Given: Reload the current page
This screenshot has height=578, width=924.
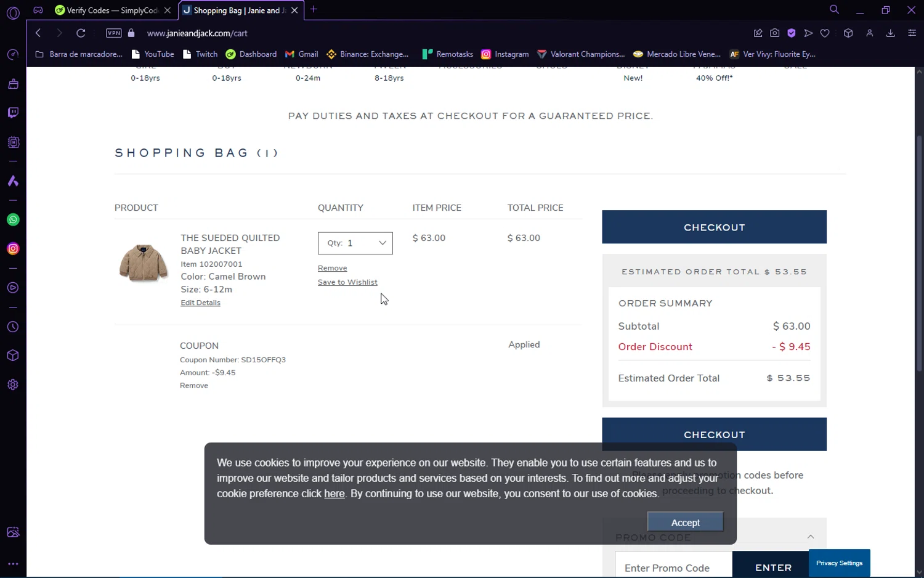Looking at the screenshot, I should [x=81, y=33].
